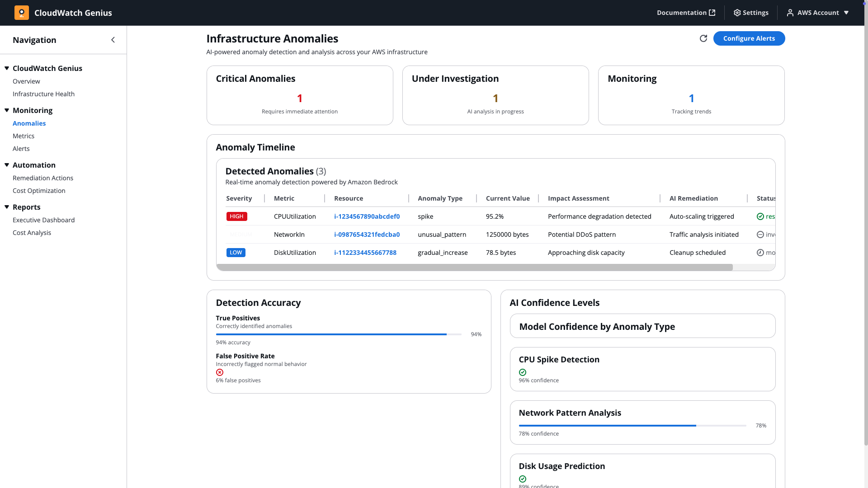Click the refresh anomalies icon
Image resolution: width=868 pixels, height=488 pixels.
click(703, 38)
